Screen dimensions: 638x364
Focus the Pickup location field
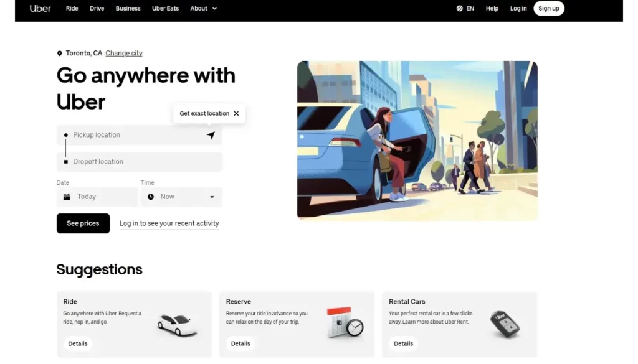coord(139,135)
